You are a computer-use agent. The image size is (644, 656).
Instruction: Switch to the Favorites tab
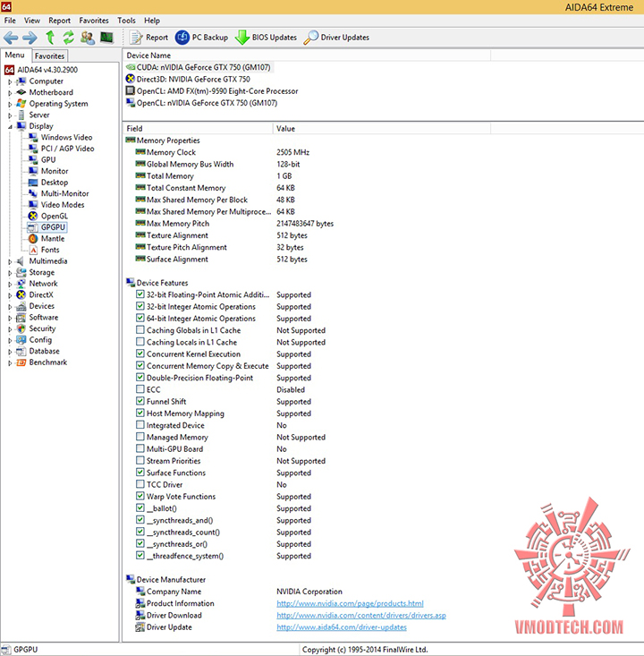pos(49,56)
